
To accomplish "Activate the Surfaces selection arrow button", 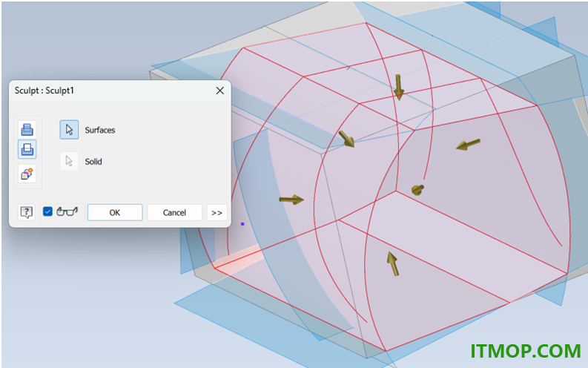I will tap(69, 130).
